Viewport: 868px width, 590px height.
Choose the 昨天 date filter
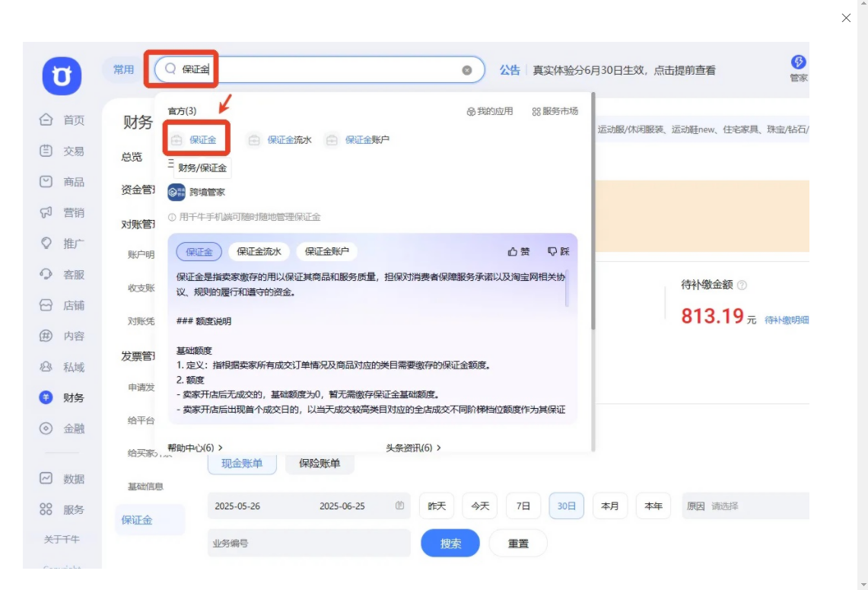pyautogui.click(x=437, y=505)
